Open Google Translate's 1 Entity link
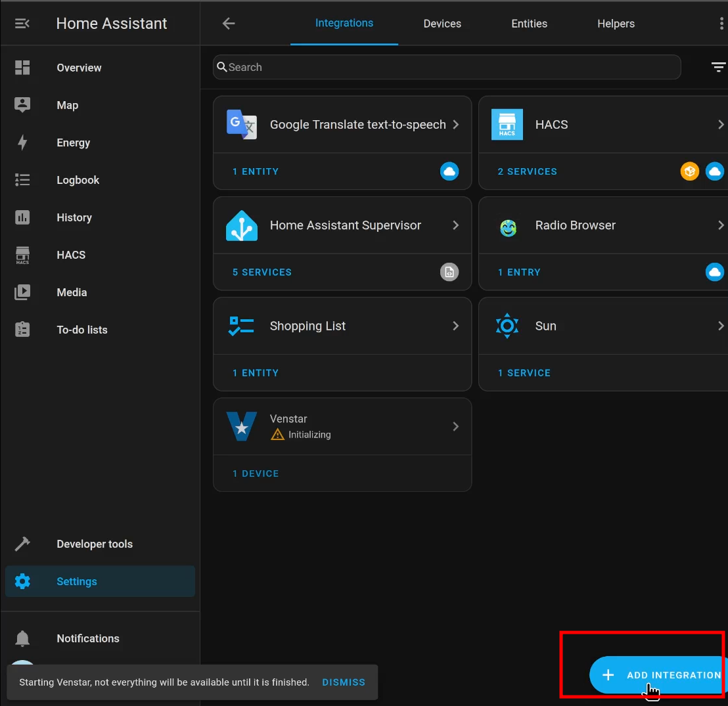 256,171
